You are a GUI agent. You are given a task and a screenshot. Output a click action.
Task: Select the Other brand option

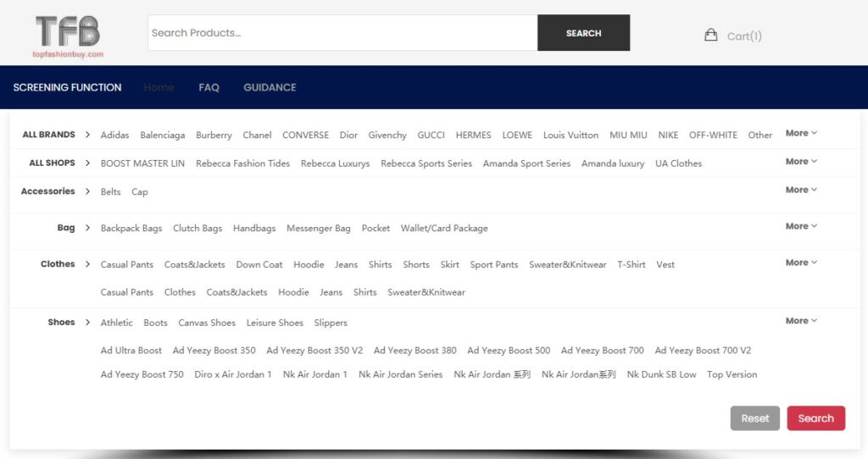[x=760, y=135]
